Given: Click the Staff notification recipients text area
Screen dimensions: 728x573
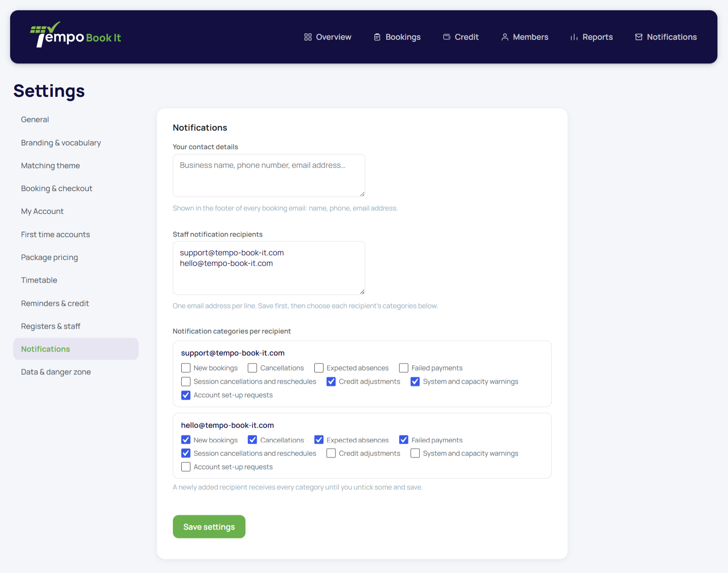Looking at the screenshot, I should click(269, 268).
